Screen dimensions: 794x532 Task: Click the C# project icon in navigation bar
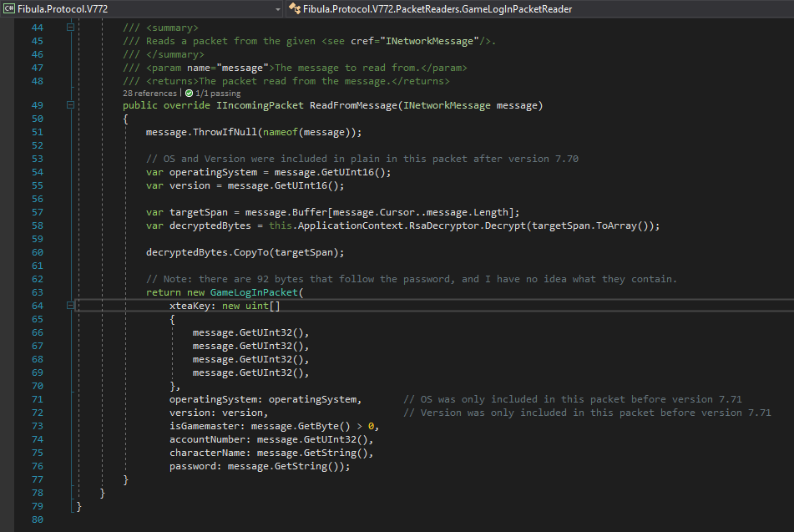[8, 8]
